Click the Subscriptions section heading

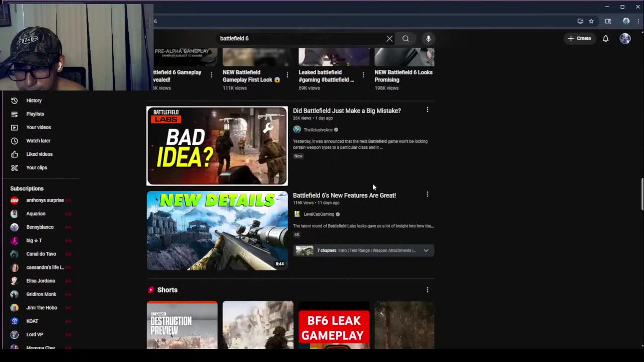pyautogui.click(x=27, y=189)
